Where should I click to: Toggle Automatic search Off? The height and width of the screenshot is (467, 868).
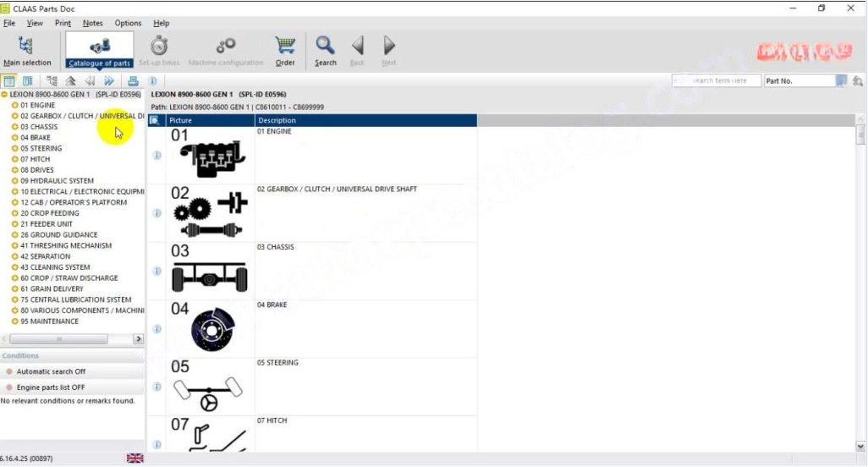pyautogui.click(x=51, y=371)
